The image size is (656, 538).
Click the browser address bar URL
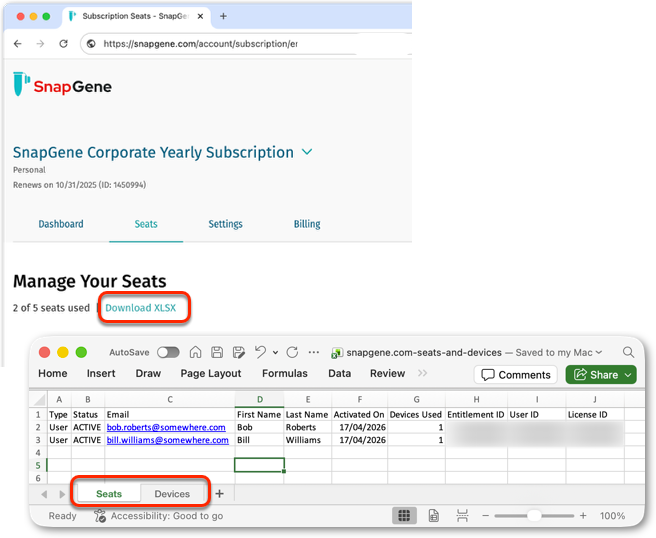click(x=200, y=44)
